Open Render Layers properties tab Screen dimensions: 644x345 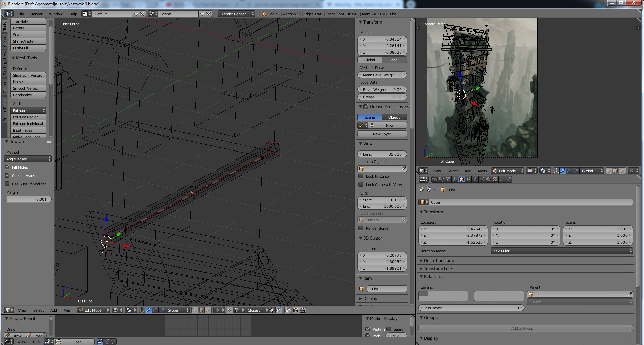coord(441,179)
